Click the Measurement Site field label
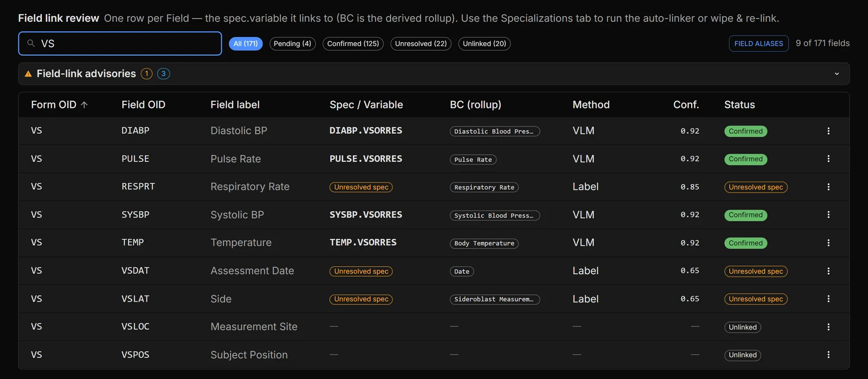The height and width of the screenshot is (379, 868). [254, 327]
